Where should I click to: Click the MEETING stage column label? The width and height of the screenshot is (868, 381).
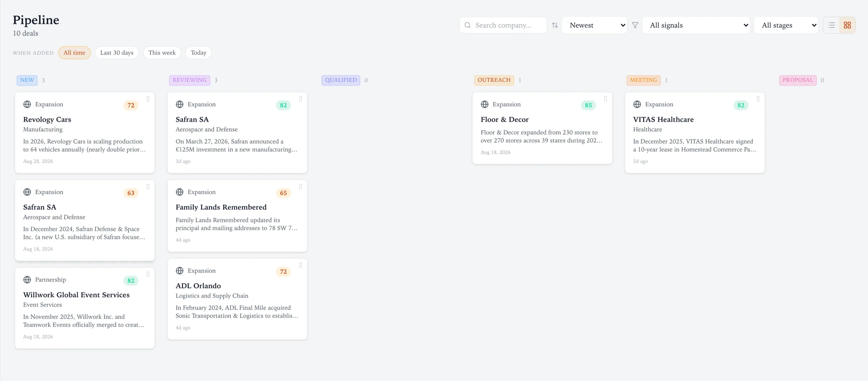coord(643,80)
